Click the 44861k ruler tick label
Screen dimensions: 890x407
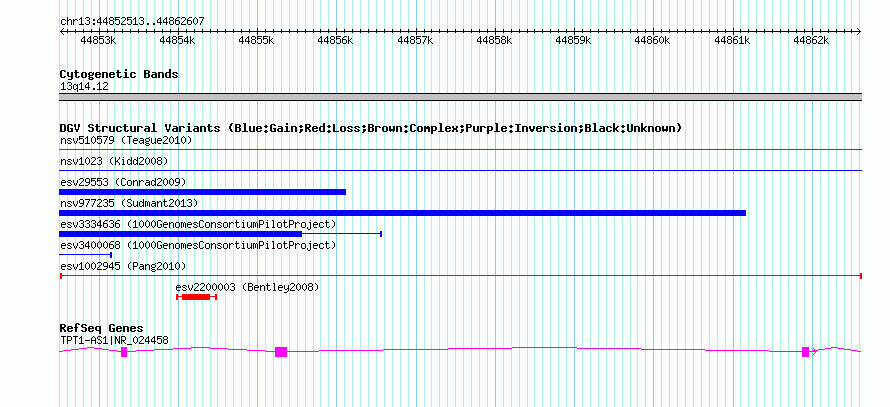point(732,40)
